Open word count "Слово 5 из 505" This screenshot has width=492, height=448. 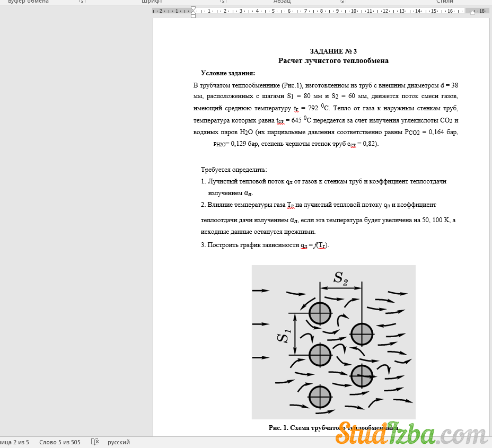[x=59, y=442]
